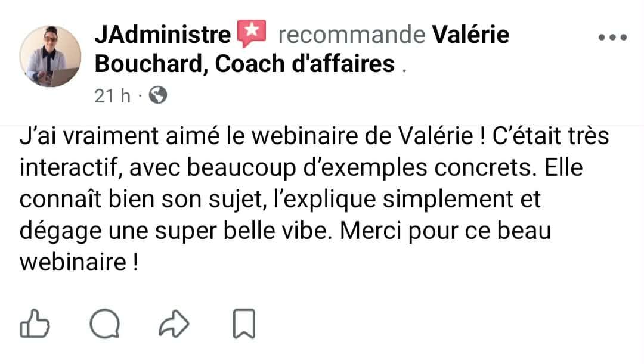
Task: Click the phrase connaît bien son sujet
Action: [141, 200]
